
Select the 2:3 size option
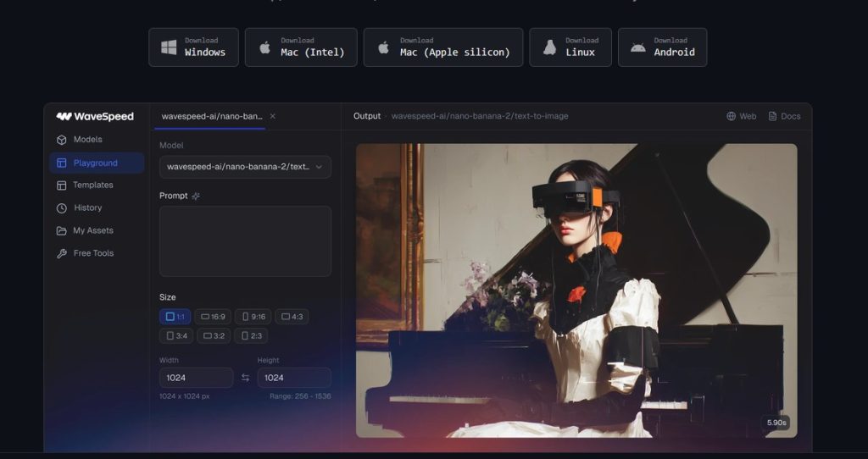[x=251, y=335]
